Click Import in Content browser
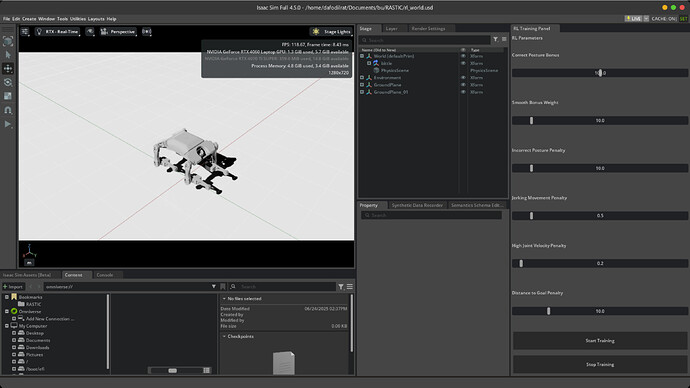The image size is (690, 388). 13,287
